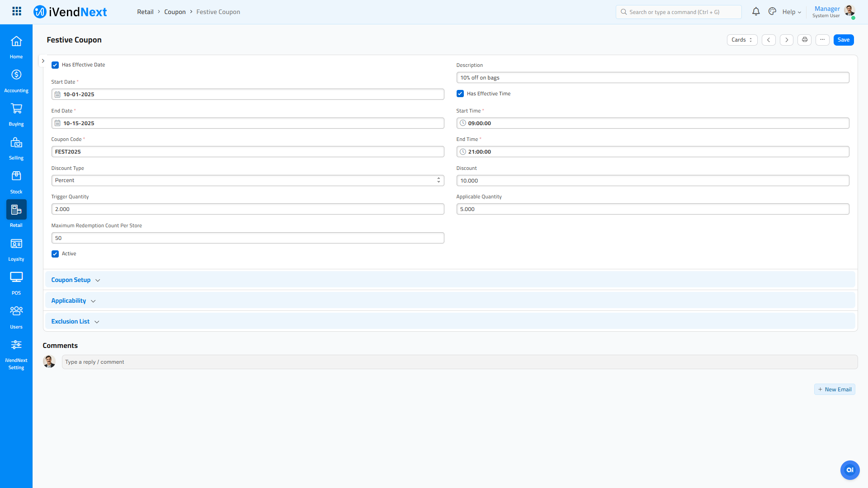Open the AI assistant floating button
The width and height of the screenshot is (868, 488).
(849, 470)
